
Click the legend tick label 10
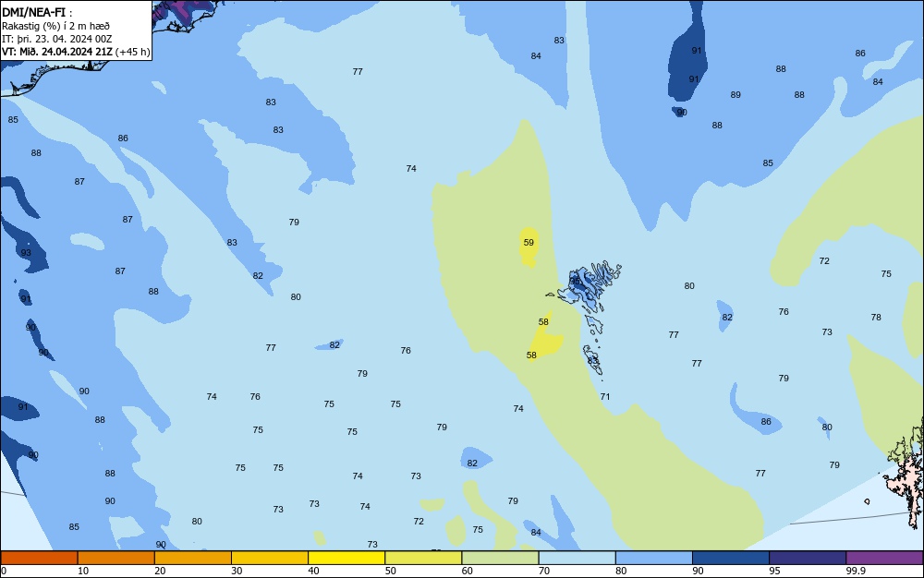[83, 571]
